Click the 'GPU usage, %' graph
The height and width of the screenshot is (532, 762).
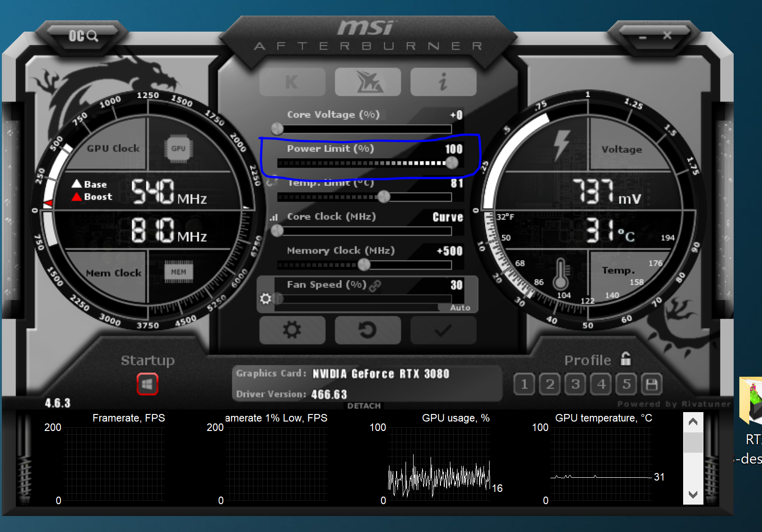point(439,464)
